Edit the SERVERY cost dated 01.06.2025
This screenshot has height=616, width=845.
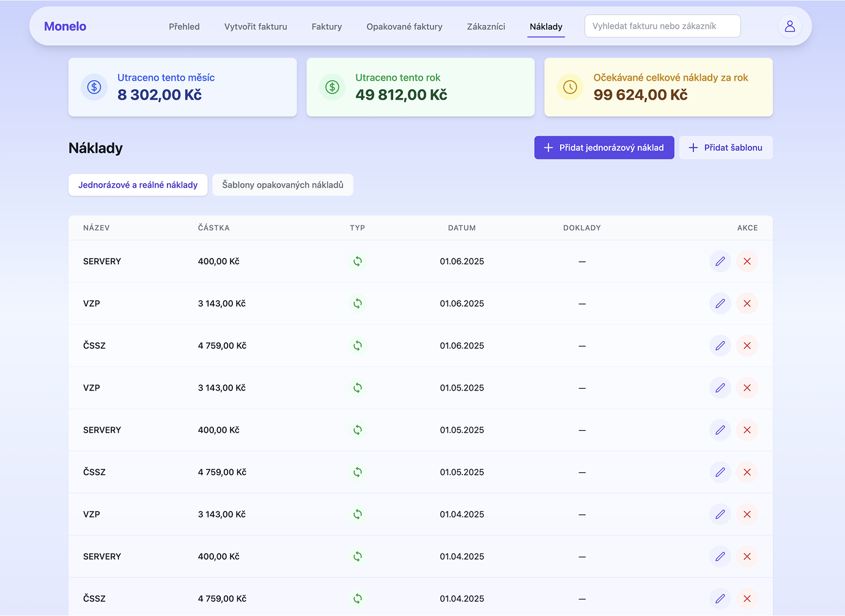[720, 262]
